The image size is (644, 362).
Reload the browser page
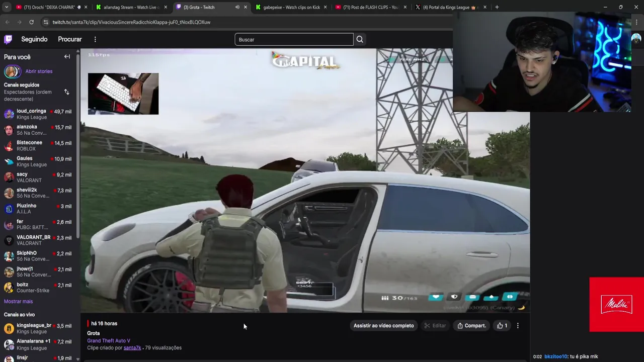coord(31,22)
